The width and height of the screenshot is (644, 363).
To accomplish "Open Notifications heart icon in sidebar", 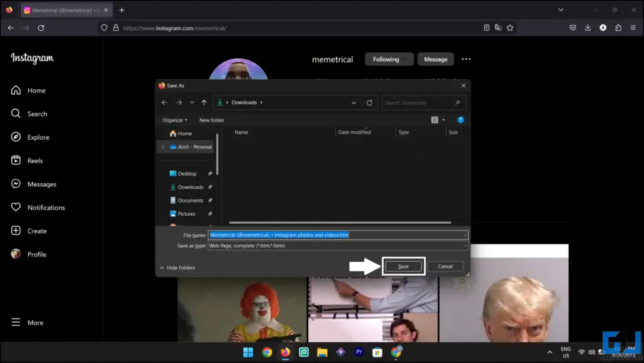I will click(16, 207).
